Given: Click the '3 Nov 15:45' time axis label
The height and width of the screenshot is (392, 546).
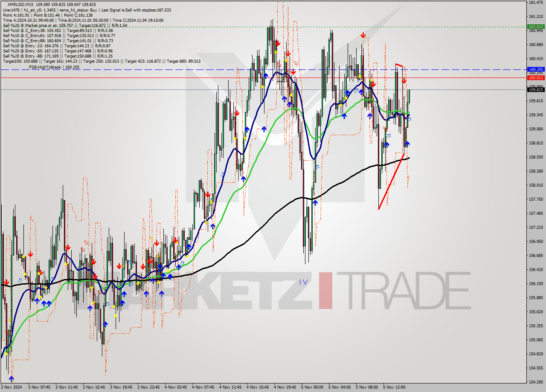Looking at the screenshot, I should tap(94, 387).
